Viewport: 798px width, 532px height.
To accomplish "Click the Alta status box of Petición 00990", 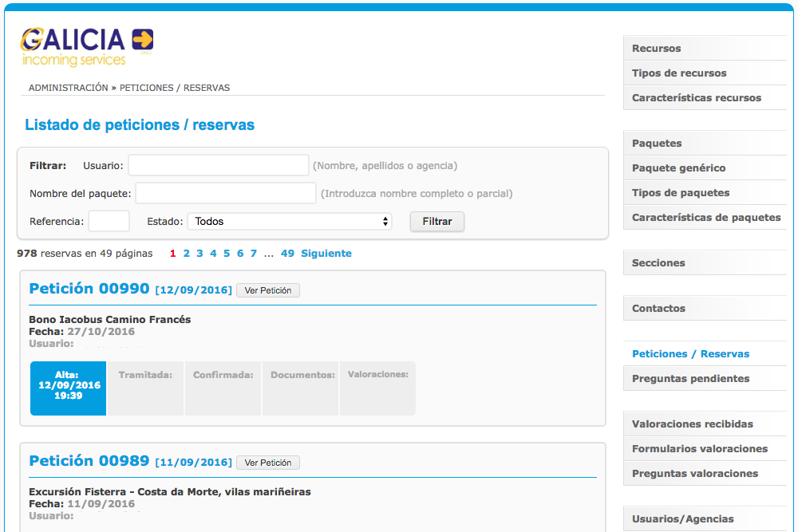I will click(x=68, y=388).
